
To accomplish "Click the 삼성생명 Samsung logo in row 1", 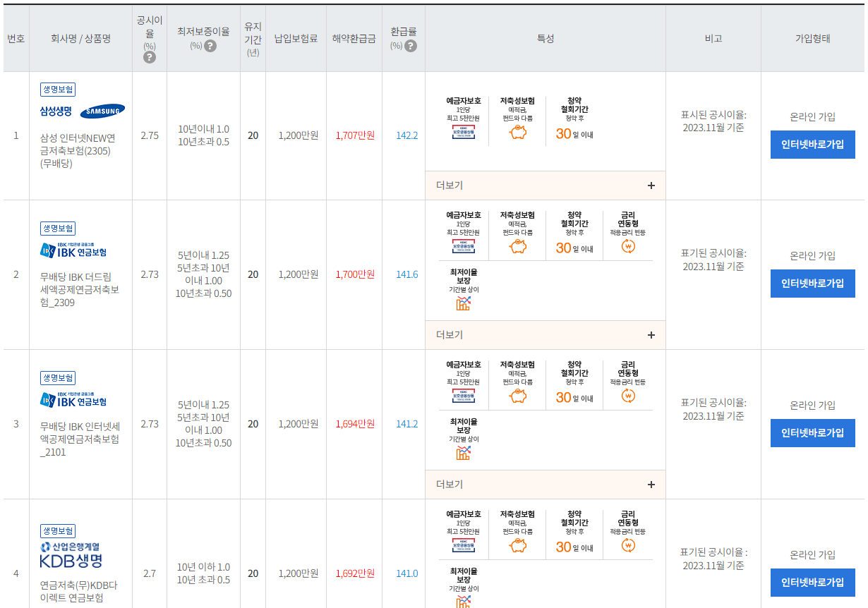I will point(83,111).
